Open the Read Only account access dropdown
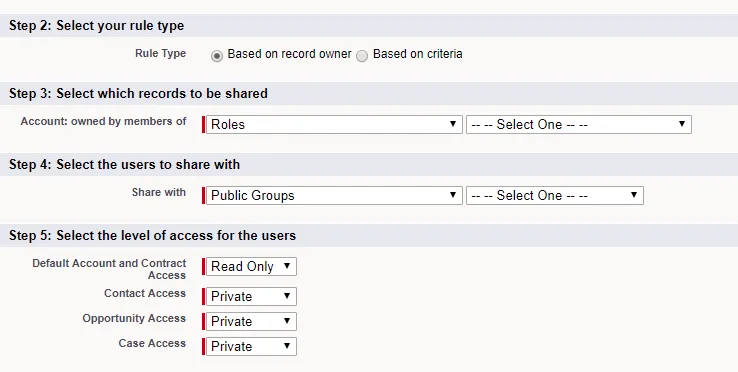 [251, 267]
